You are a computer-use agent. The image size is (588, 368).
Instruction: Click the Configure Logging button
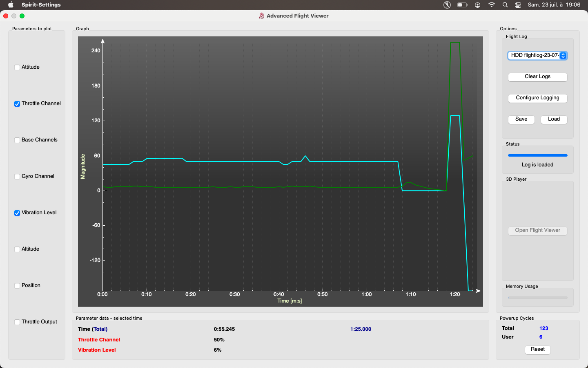[537, 98]
